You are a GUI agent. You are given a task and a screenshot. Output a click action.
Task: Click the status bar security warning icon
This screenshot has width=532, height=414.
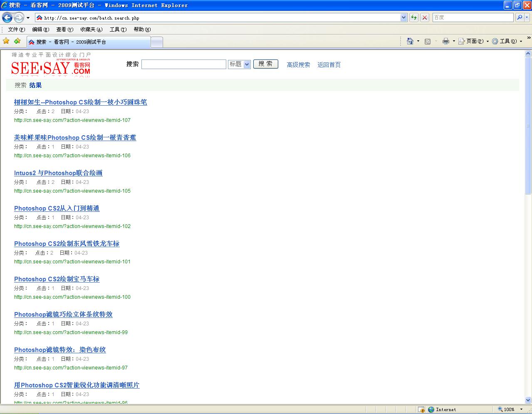(x=421, y=409)
